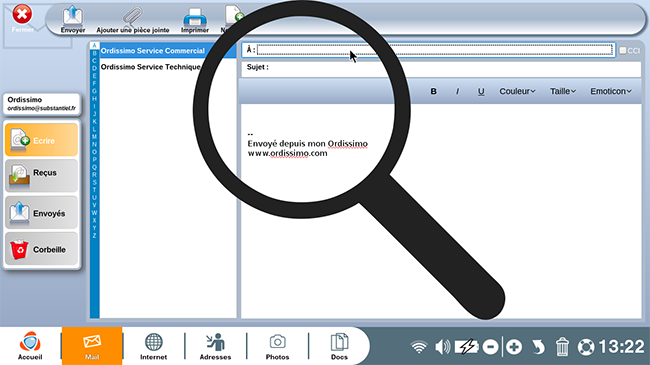
Task: Click the zoom-in plus icon in taskbar
Action: coord(514,347)
